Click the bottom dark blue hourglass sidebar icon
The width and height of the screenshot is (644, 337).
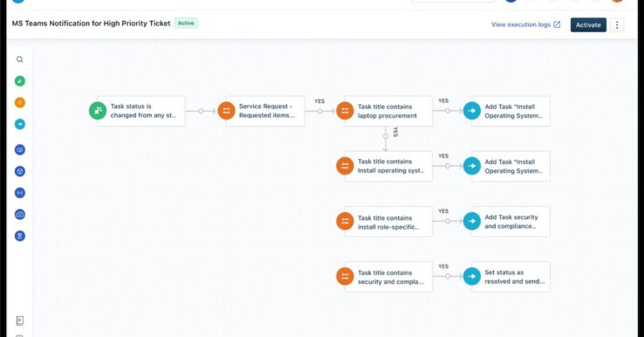tap(20, 236)
